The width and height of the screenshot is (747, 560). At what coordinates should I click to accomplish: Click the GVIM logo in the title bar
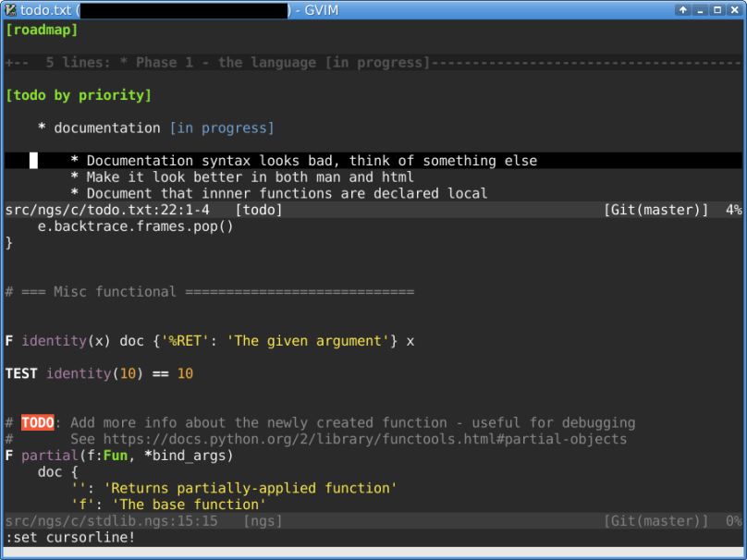click(9, 9)
